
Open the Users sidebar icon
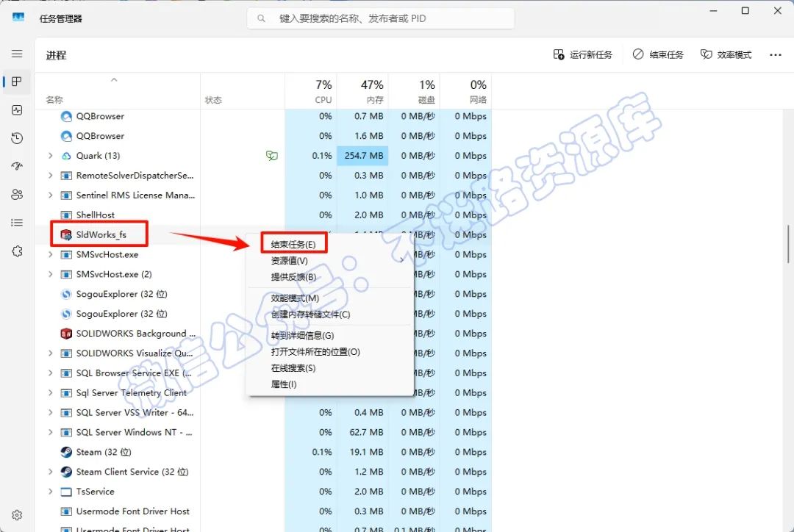point(17,195)
